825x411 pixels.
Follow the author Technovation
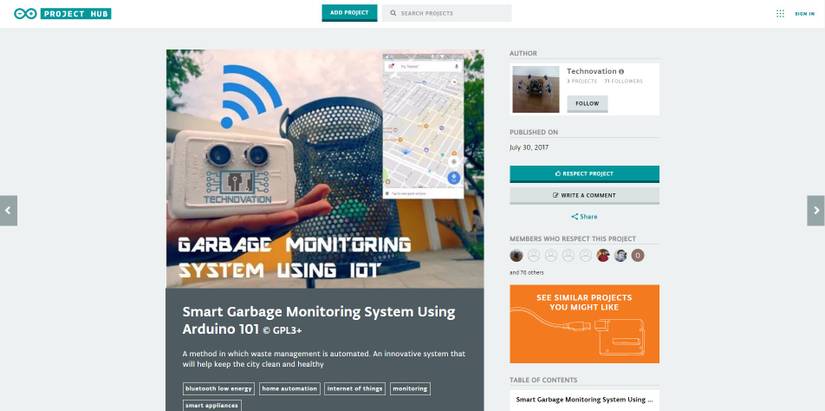[587, 104]
